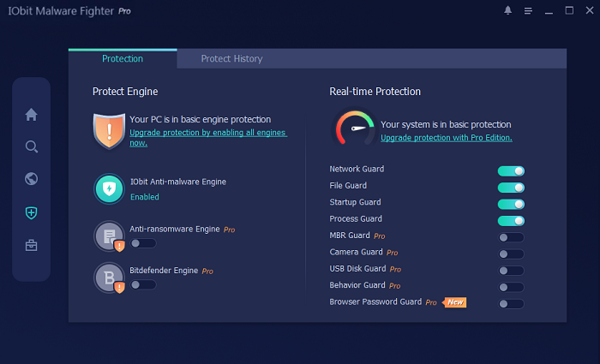Open the Browser Protect globe icon
The image size is (600, 364).
click(32, 180)
